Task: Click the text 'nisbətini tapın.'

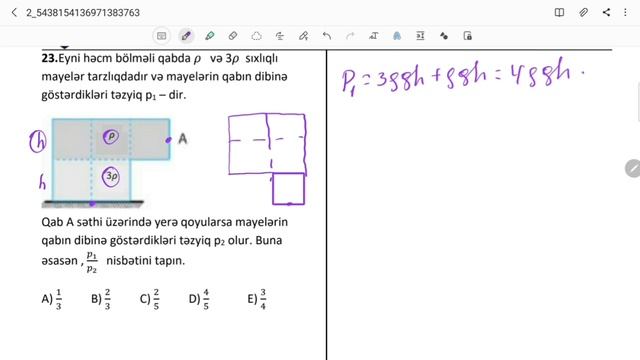Action: click(145, 260)
